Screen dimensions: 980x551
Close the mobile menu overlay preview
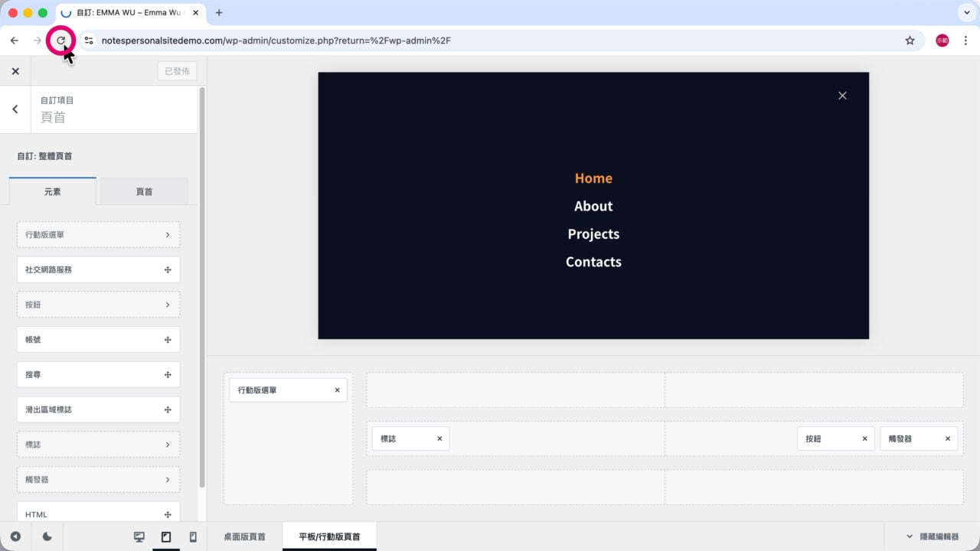click(842, 96)
